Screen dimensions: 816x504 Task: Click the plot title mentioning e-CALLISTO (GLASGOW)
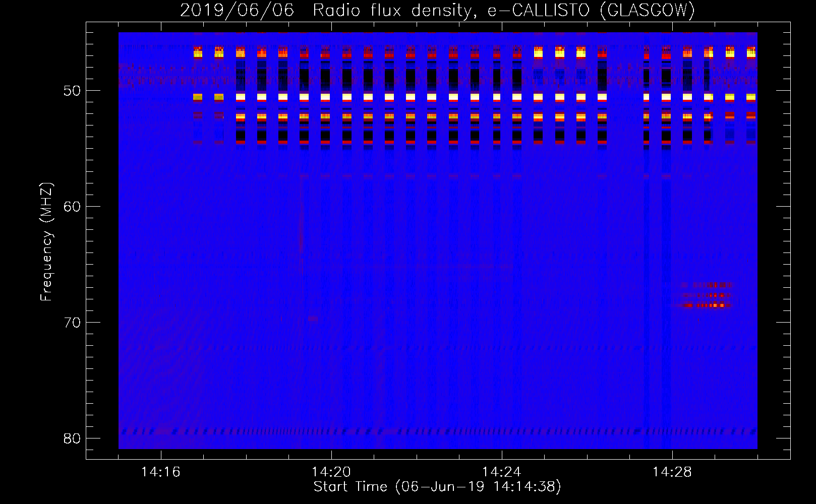pyautogui.click(x=438, y=10)
